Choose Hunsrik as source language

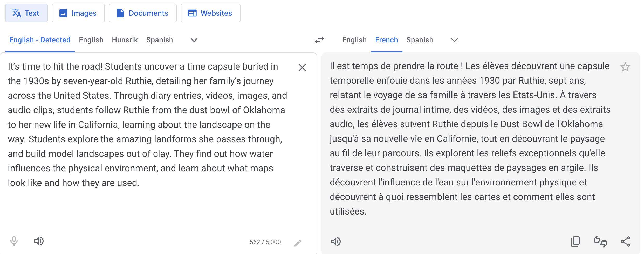pyautogui.click(x=125, y=40)
